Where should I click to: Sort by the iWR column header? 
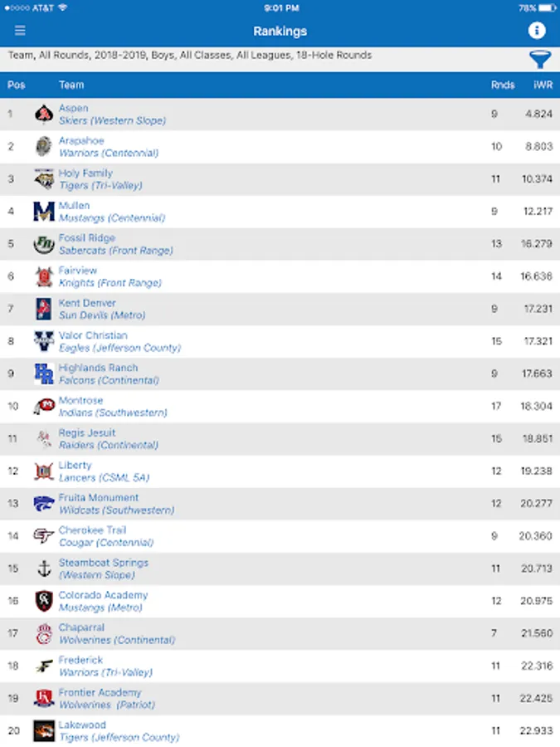(543, 85)
